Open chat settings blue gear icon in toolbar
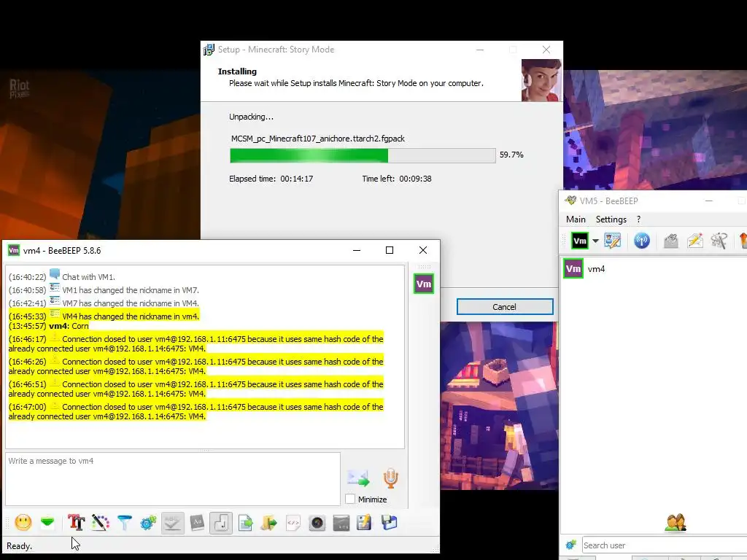The width and height of the screenshot is (747, 560). coord(148,522)
